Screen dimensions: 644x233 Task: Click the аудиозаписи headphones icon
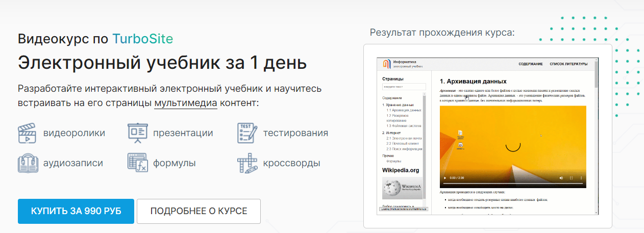point(28,163)
